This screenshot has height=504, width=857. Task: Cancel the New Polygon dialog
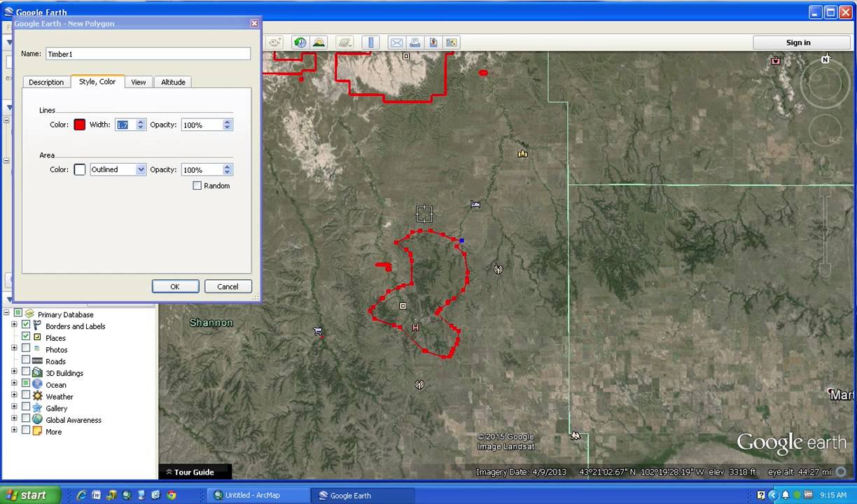coord(228,286)
